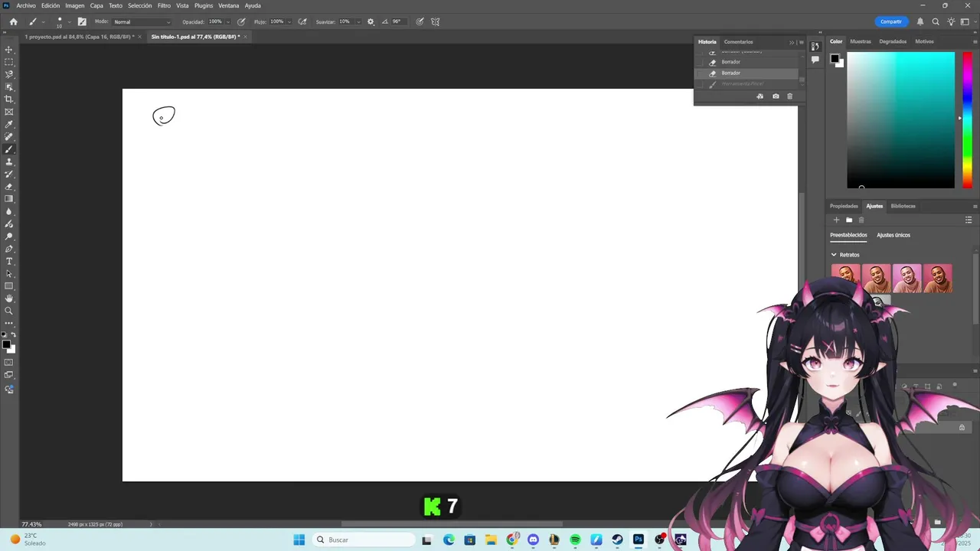The width and height of the screenshot is (980, 551).
Task: Collapse the Retratos presets group
Action: (x=834, y=255)
